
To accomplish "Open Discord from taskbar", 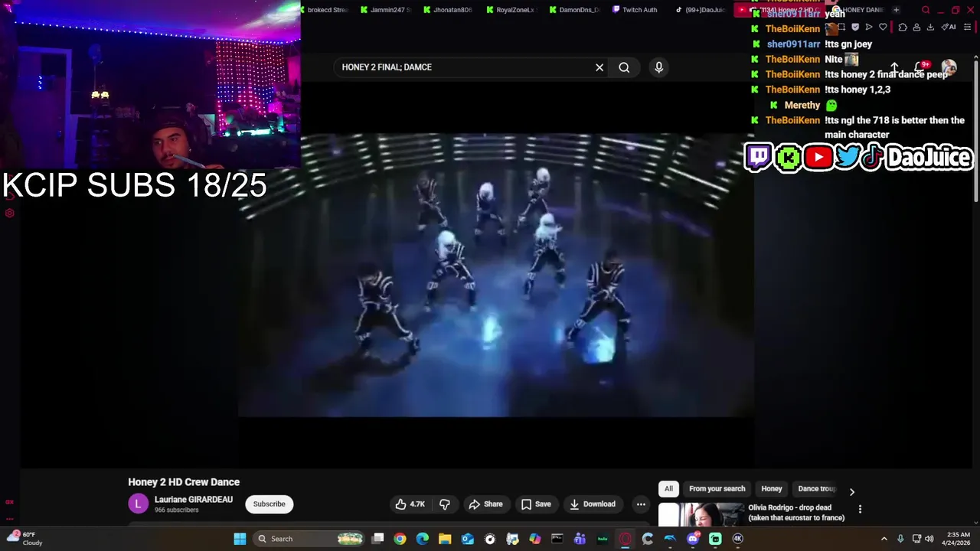I will [693, 539].
